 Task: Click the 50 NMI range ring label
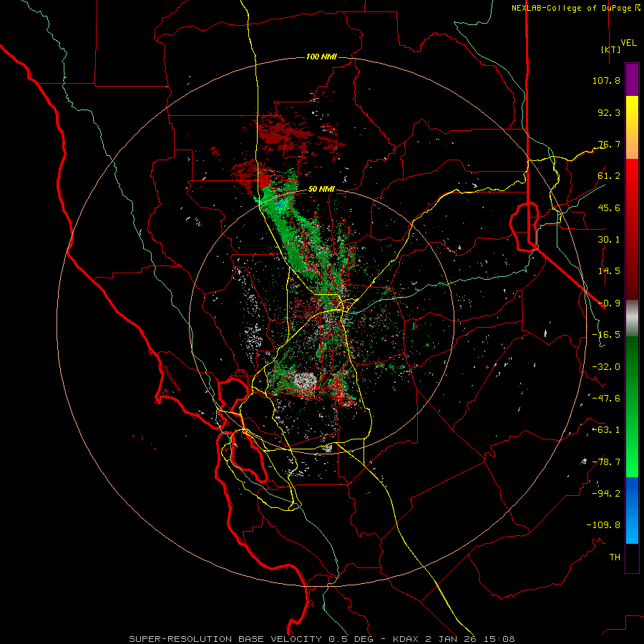pyautogui.click(x=321, y=190)
